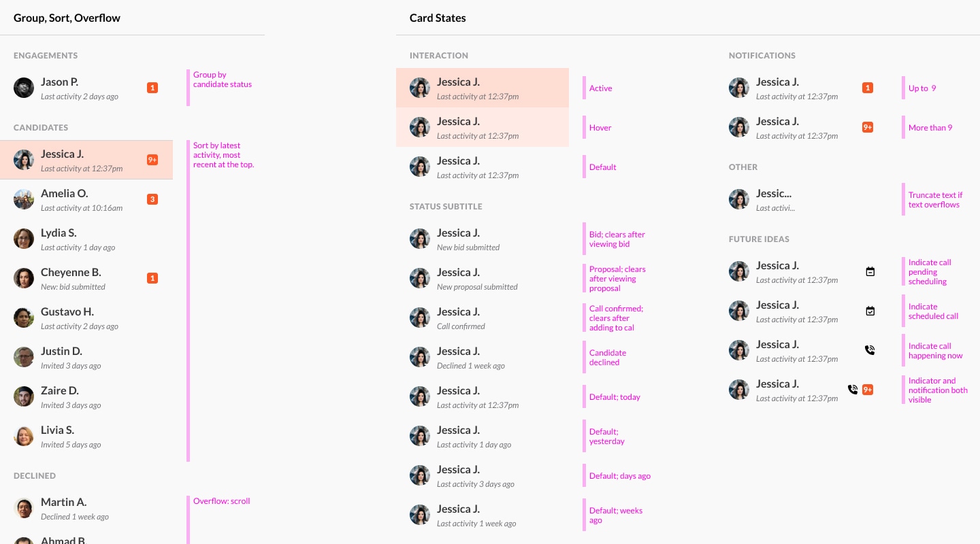Click the 1 badge on Cheyenne B.'s card
The width and height of the screenshot is (980, 544).
pyautogui.click(x=152, y=278)
